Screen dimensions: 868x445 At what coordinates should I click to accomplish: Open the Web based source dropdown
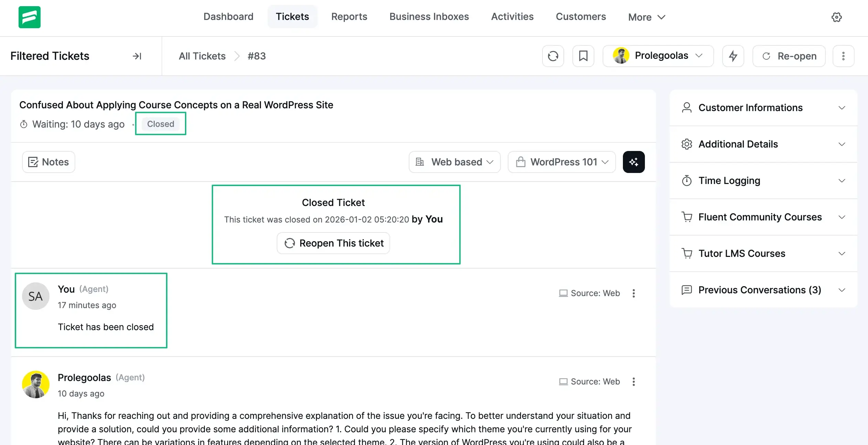(x=454, y=162)
